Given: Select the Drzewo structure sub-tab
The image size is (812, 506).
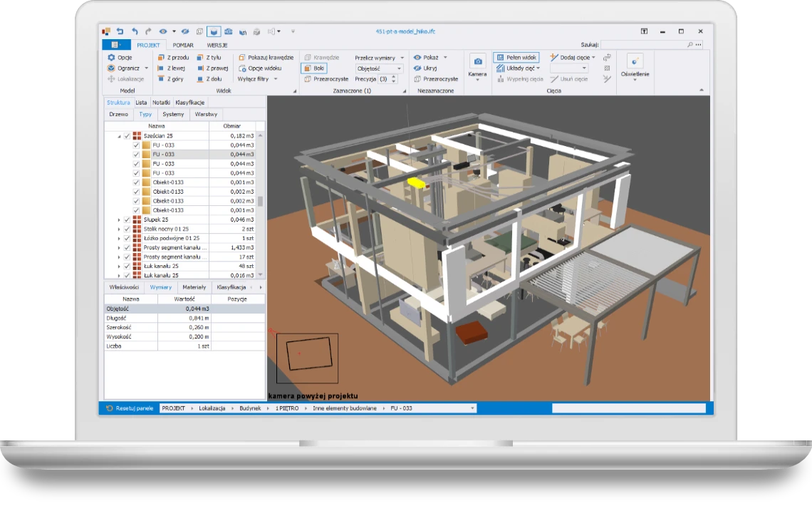Looking at the screenshot, I should tap(118, 114).
